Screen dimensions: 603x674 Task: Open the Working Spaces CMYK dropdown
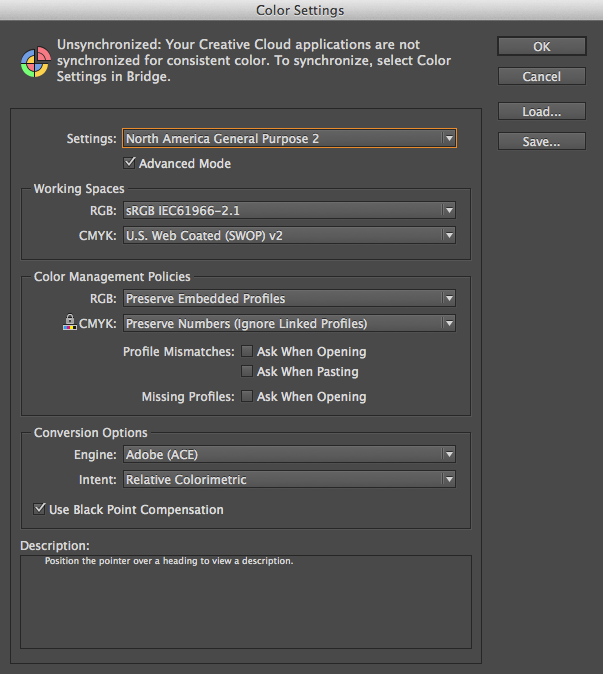289,235
